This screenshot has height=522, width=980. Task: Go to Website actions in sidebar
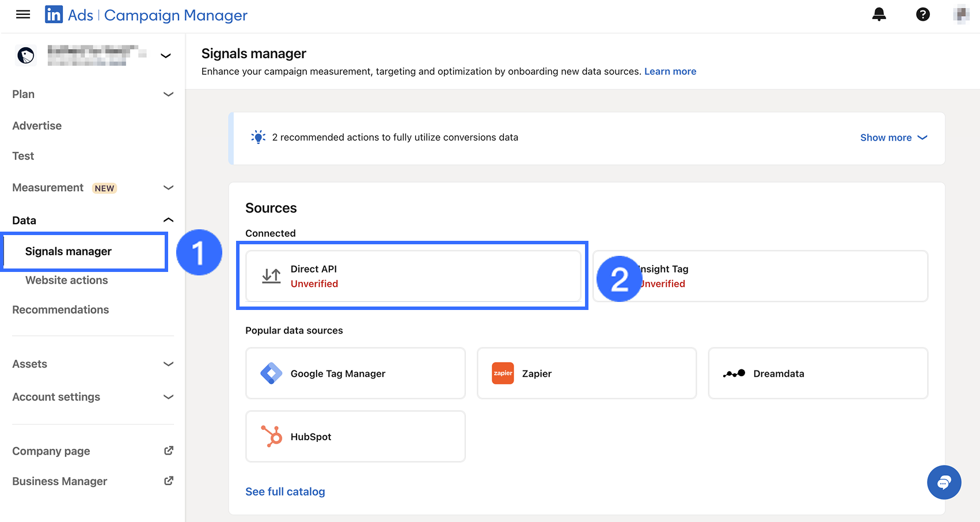[x=67, y=280]
